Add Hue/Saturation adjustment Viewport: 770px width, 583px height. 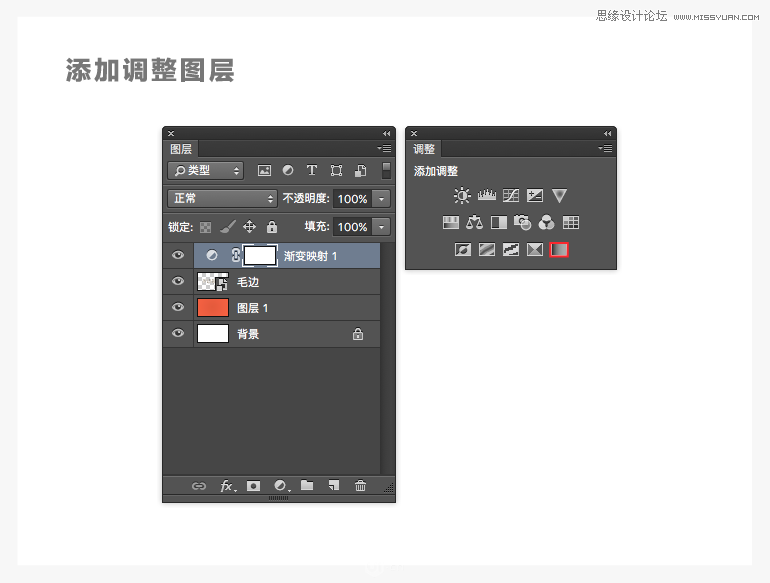pos(451,222)
